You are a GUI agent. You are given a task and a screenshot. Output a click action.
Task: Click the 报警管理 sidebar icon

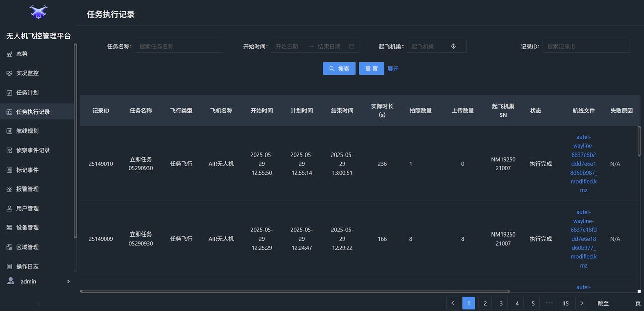[x=9, y=189]
